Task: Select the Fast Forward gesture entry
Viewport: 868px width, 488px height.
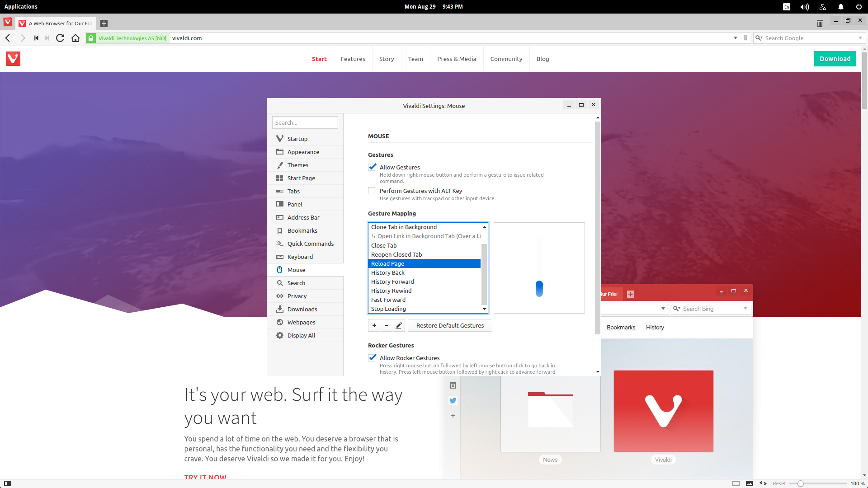Action: click(x=425, y=300)
